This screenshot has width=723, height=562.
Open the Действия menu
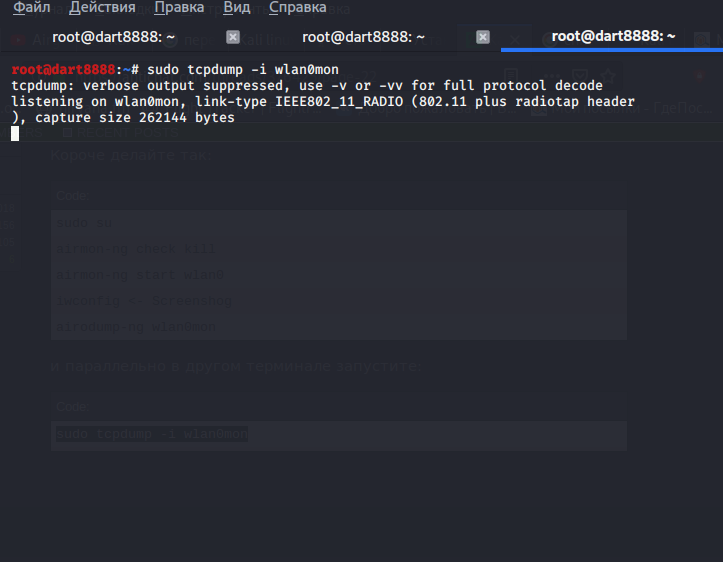103,8
